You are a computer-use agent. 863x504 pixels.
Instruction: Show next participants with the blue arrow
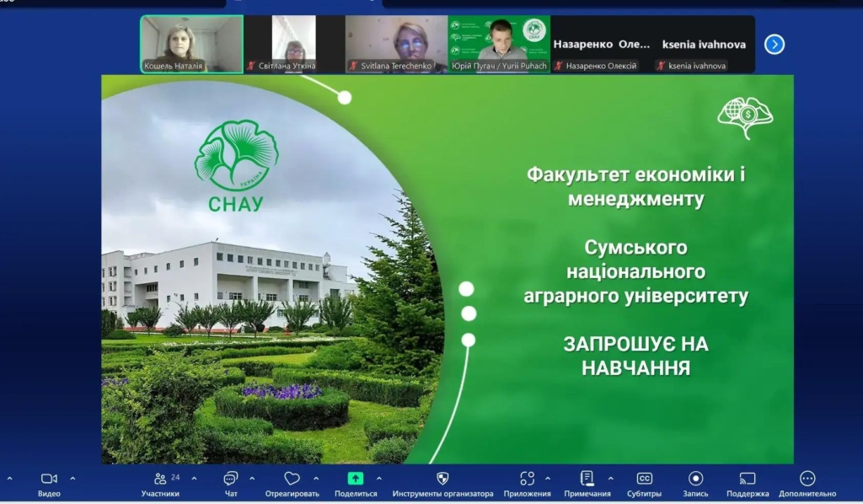(774, 45)
